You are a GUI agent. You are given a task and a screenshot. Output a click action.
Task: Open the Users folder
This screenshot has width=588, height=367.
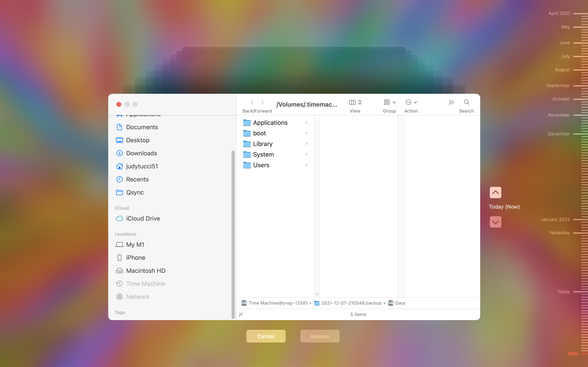(x=261, y=165)
